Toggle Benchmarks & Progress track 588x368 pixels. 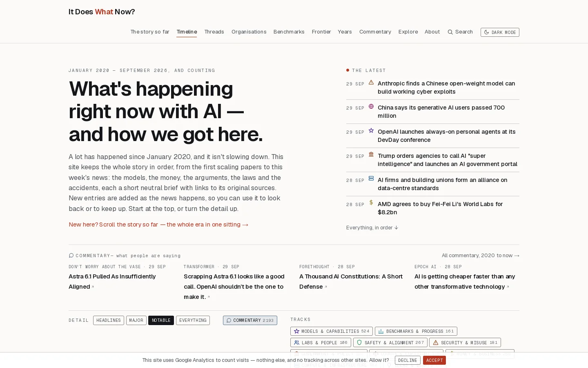(416, 331)
